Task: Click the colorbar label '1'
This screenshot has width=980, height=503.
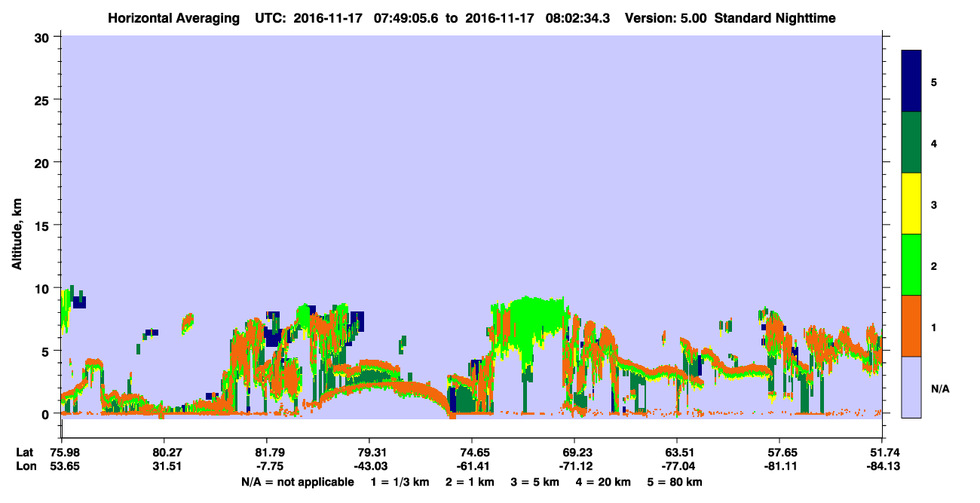Action: click(x=934, y=327)
